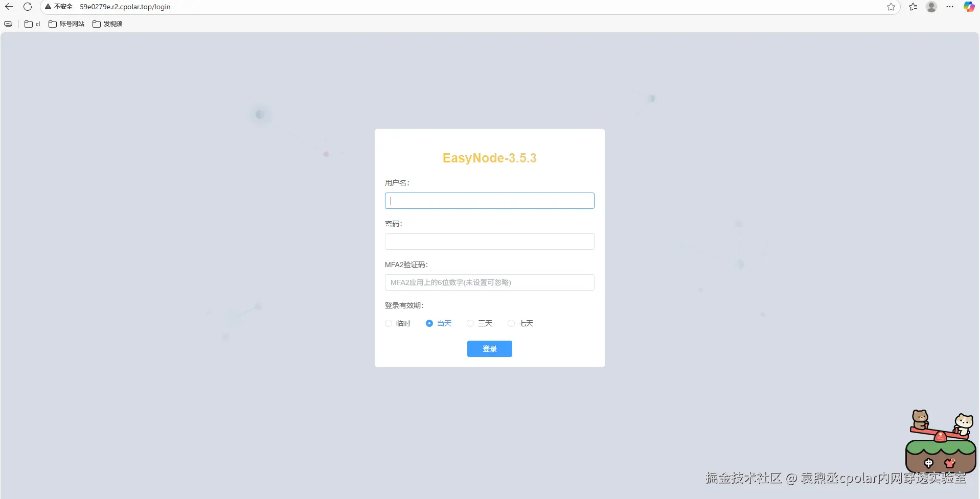
Task: Toggle the 中 input language icon
Action: click(928, 463)
